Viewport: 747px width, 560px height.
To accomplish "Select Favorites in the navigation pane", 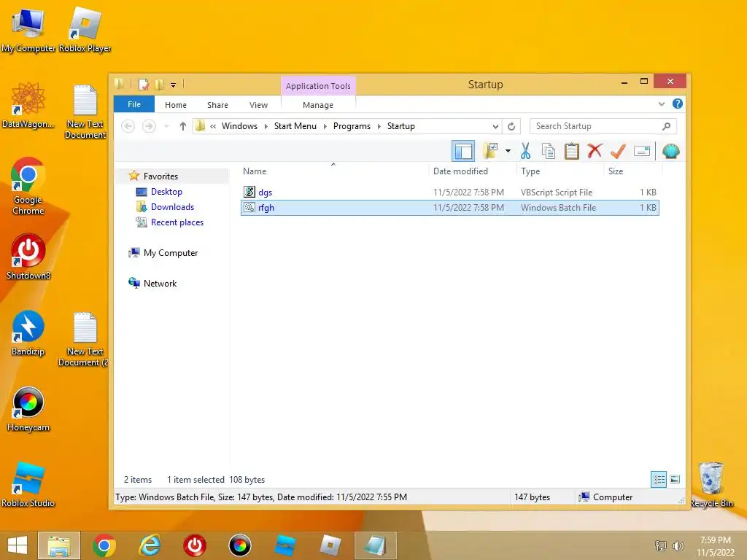I will pos(160,176).
